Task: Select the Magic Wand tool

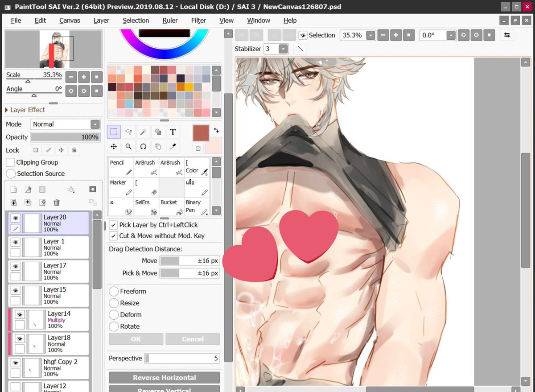Action: pos(143,132)
